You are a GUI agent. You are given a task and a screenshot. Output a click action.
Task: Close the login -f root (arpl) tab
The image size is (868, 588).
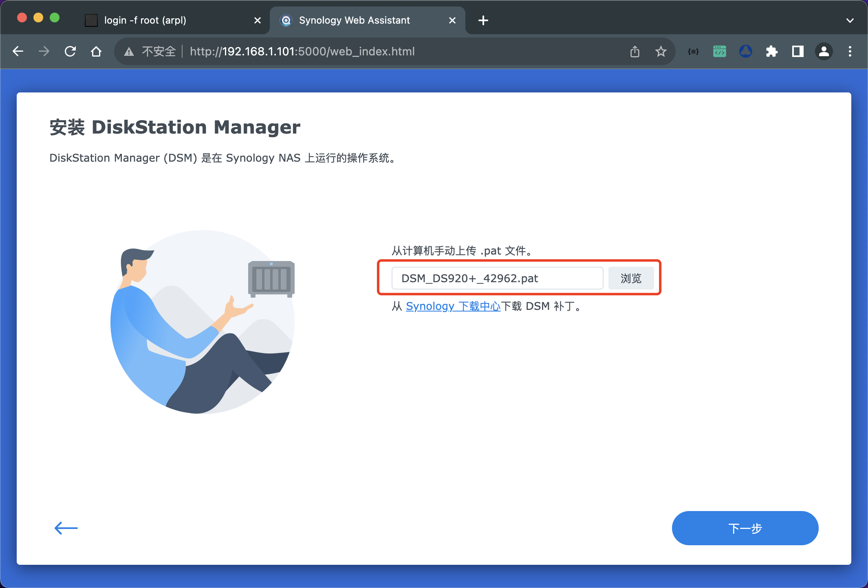[258, 20]
